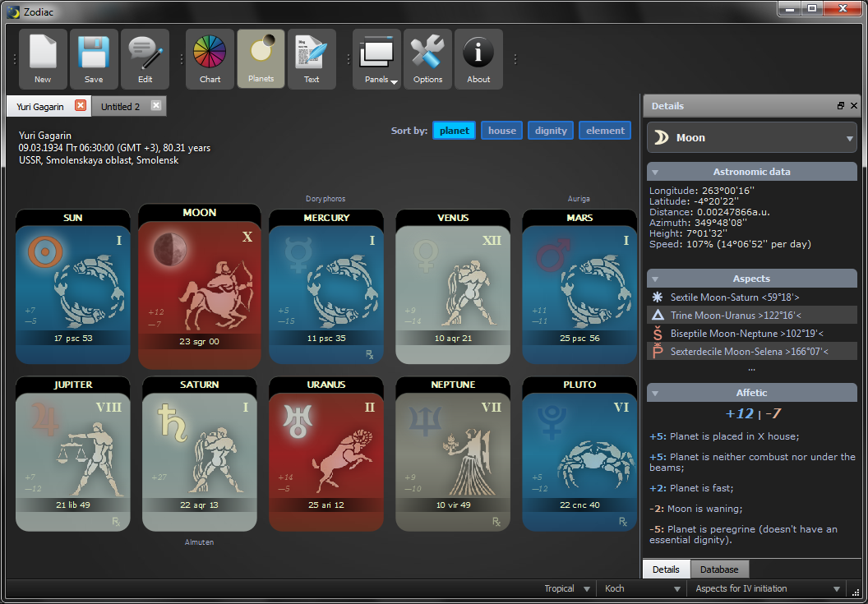Select the Trine Moon-Uranus aspect
Image resolution: width=868 pixels, height=604 pixels.
pyautogui.click(x=752, y=315)
